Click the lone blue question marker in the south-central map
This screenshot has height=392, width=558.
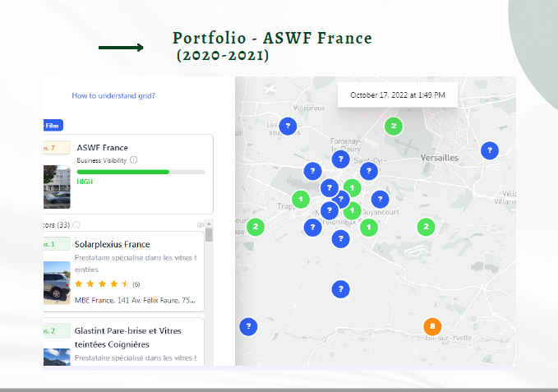point(340,289)
